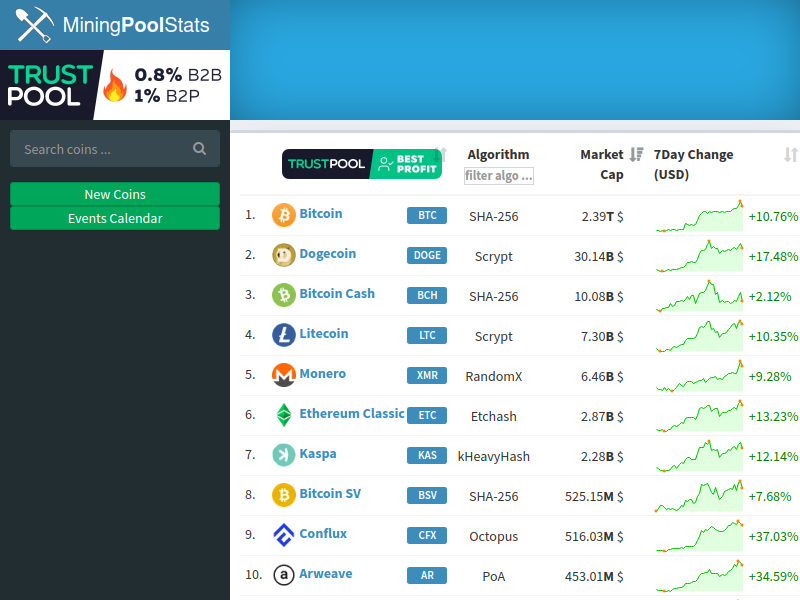Click the Arweave coin icon
Viewport: 800px width, 600px height.
click(284, 575)
